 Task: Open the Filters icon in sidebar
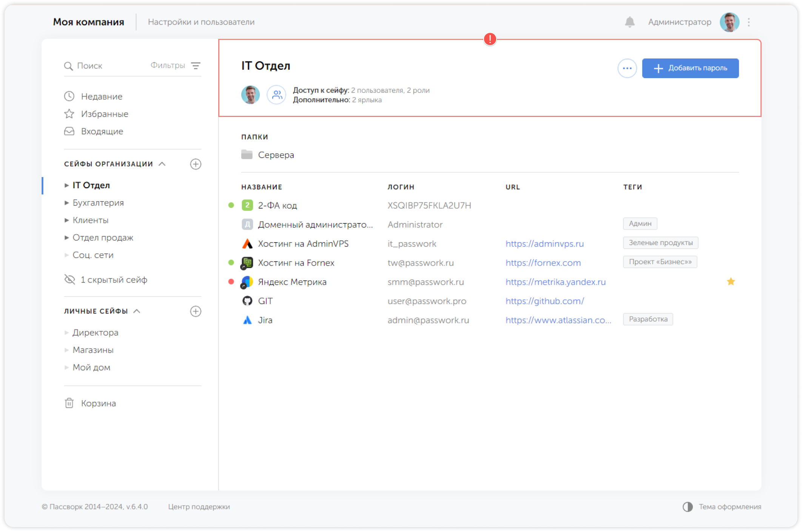pyautogui.click(x=196, y=66)
